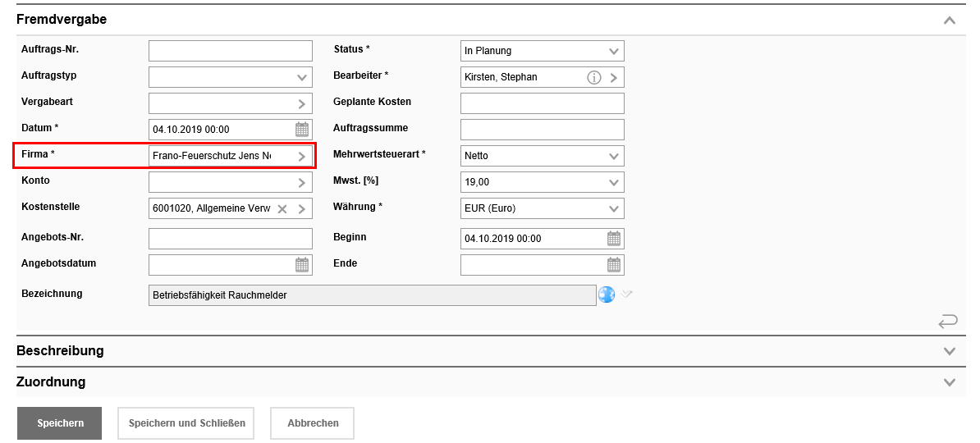Open the Ende calendar picker
980x443 pixels.
614,265
